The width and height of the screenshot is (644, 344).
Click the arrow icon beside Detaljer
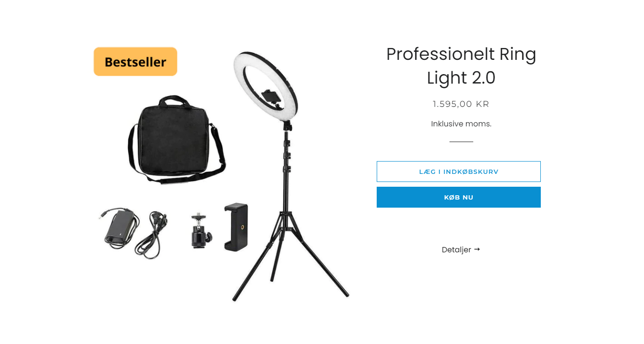tap(477, 249)
